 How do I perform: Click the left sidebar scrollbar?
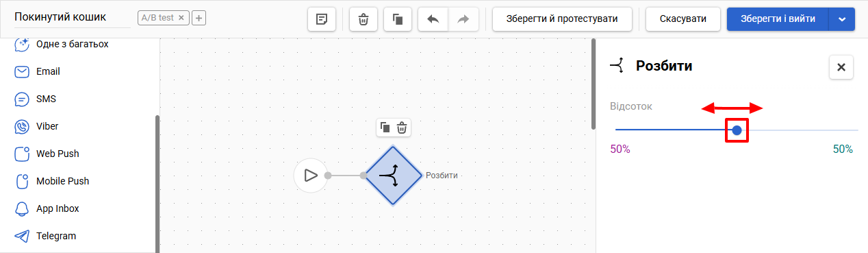pos(157,184)
